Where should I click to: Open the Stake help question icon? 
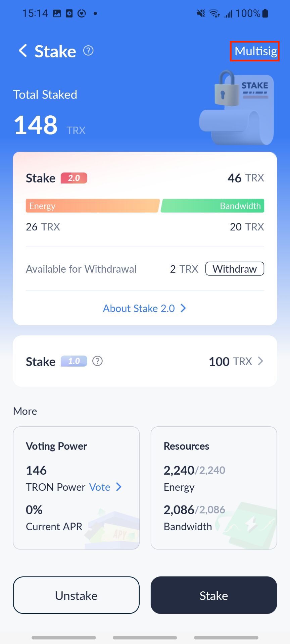[88, 51]
